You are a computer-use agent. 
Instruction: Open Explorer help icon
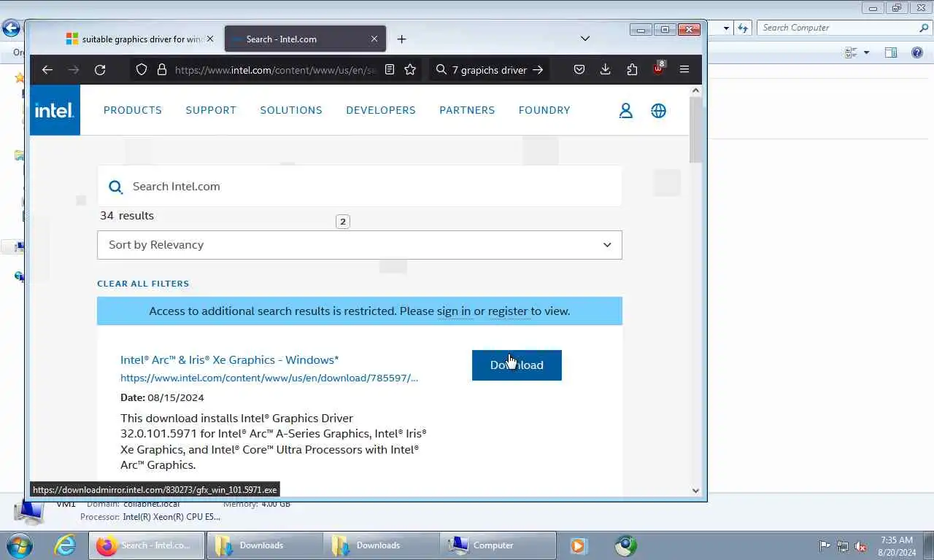click(917, 52)
